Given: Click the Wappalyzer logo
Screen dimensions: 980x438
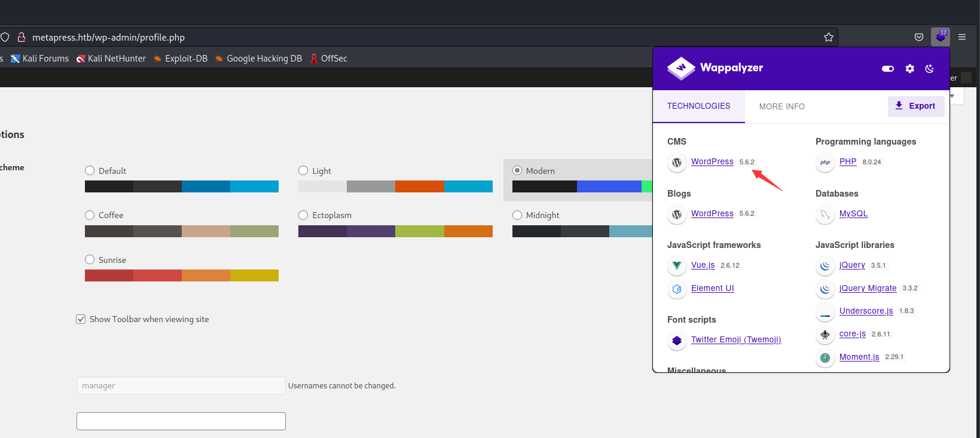Looking at the screenshot, I should tap(715, 68).
